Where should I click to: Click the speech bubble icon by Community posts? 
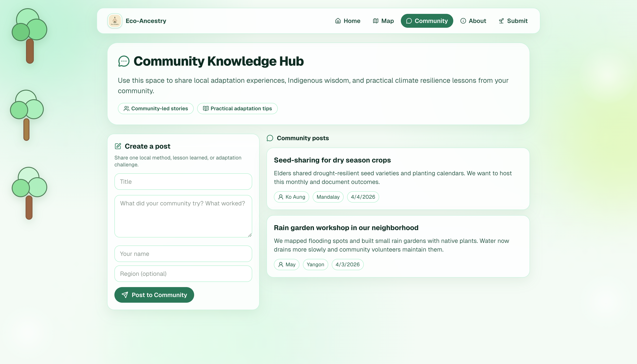coord(270,138)
